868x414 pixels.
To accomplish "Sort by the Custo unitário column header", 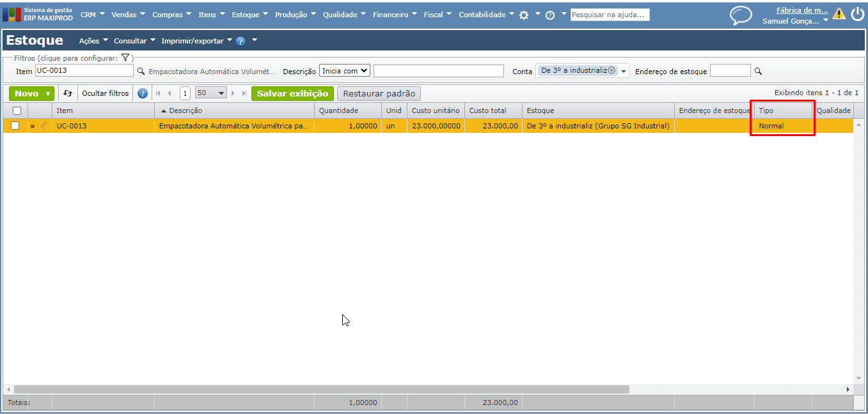I will coord(436,111).
